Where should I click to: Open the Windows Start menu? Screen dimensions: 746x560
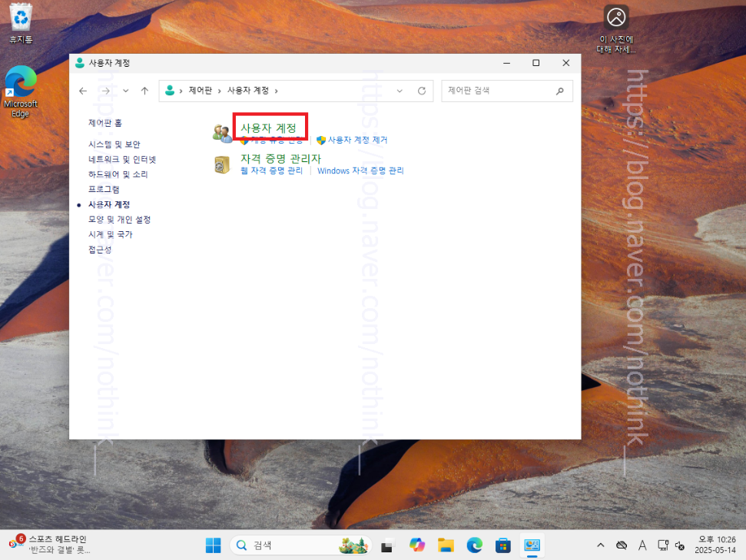[x=213, y=545]
